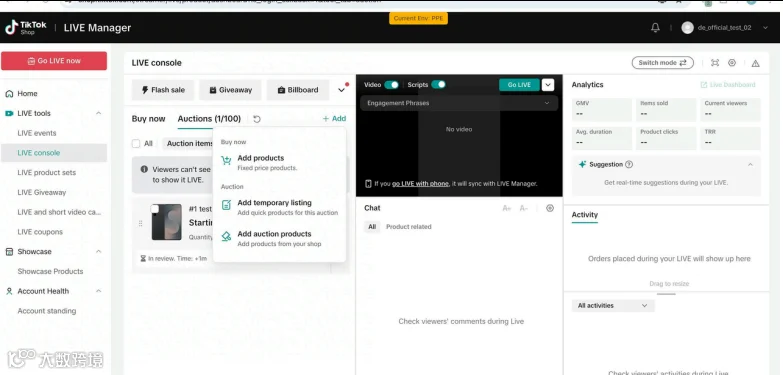Click the go LIVE with phone link
The image size is (783, 375).
pyautogui.click(x=420, y=184)
